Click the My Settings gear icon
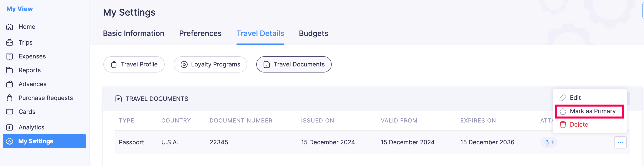 (x=10, y=141)
